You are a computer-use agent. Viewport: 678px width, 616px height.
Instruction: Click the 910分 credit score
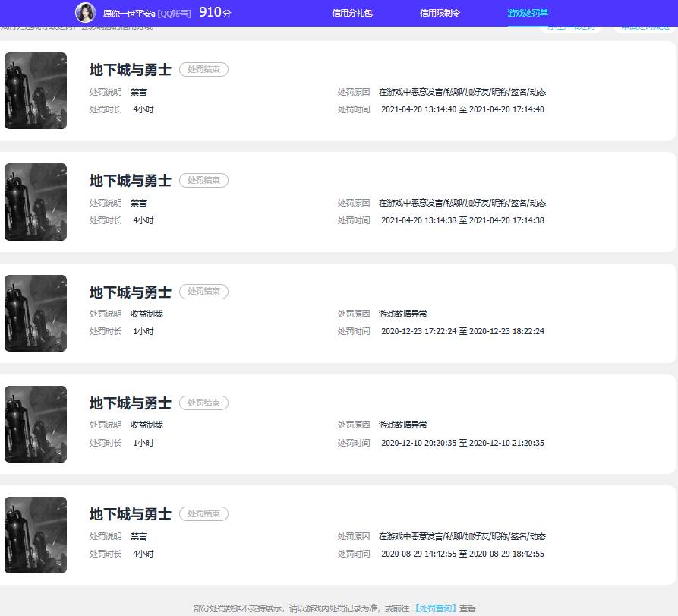(214, 13)
